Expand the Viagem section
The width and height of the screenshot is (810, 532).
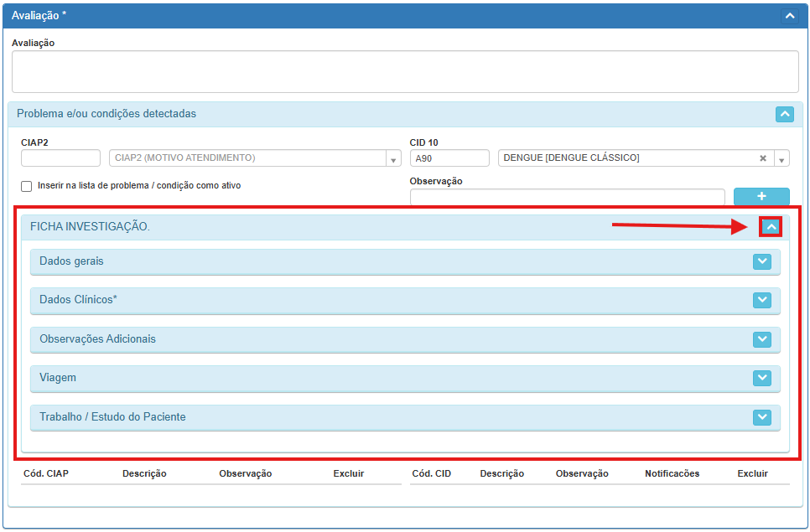tap(761, 378)
